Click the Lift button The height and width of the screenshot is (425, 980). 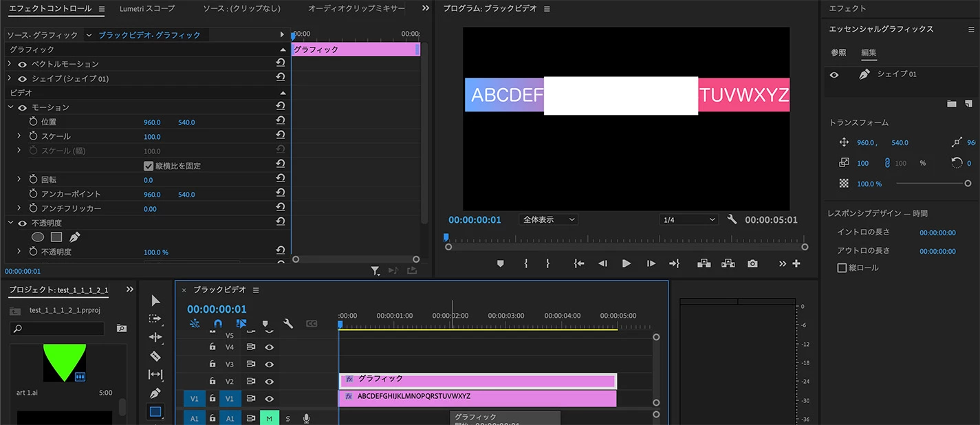point(704,263)
